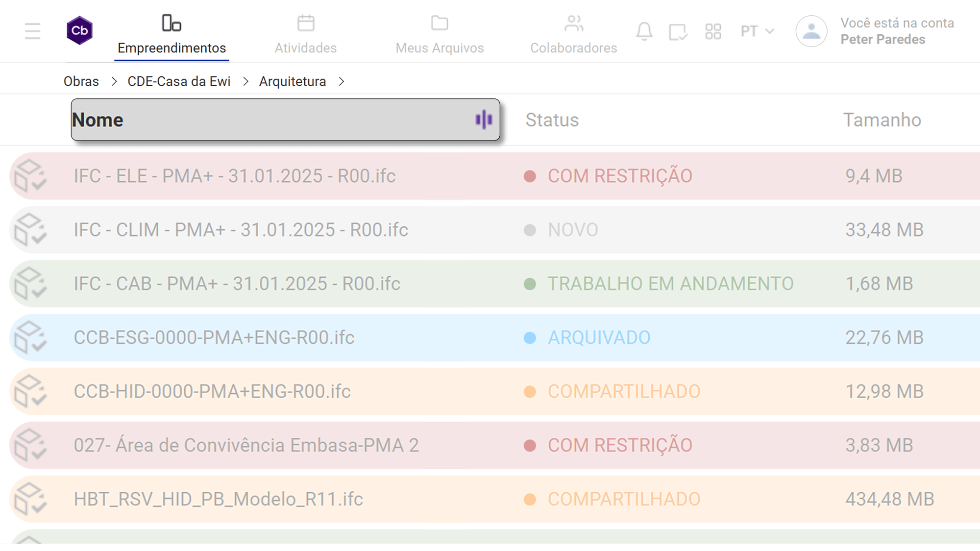Click the blue ARQUIVADO status dot
The image size is (980, 551).
(x=530, y=337)
